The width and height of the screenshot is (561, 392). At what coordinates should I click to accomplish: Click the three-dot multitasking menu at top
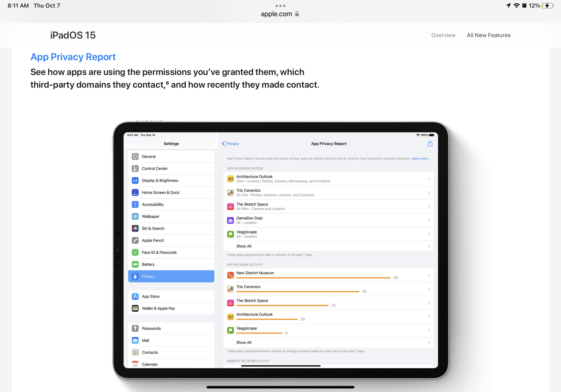point(280,6)
